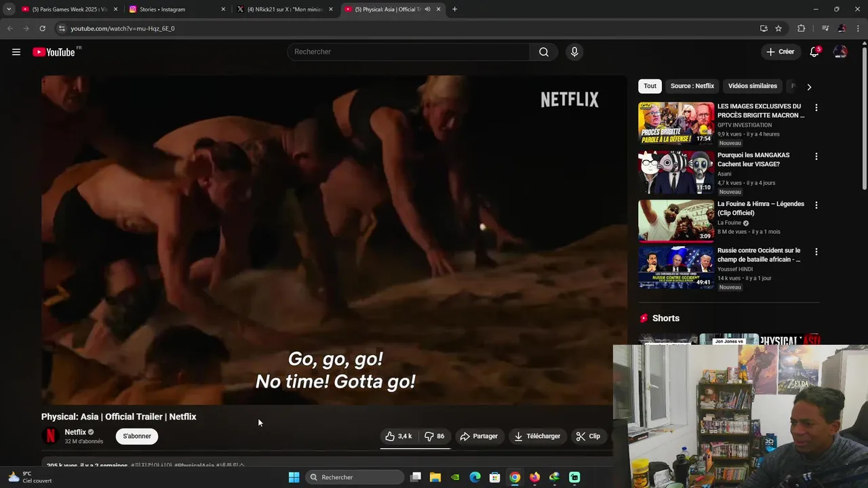Open the La Fouine & Himra thumbnail
Image resolution: width=868 pixels, height=488 pixels.
676,221
